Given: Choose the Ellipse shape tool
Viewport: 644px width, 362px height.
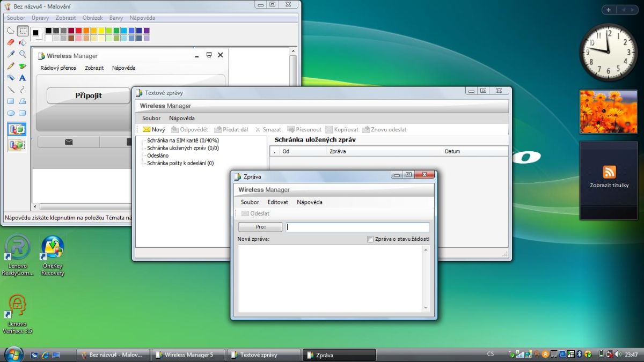Looking at the screenshot, I should [x=11, y=113].
